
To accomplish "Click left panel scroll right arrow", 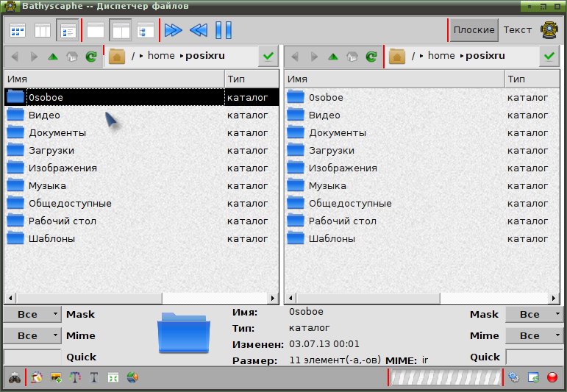I will click(x=273, y=299).
